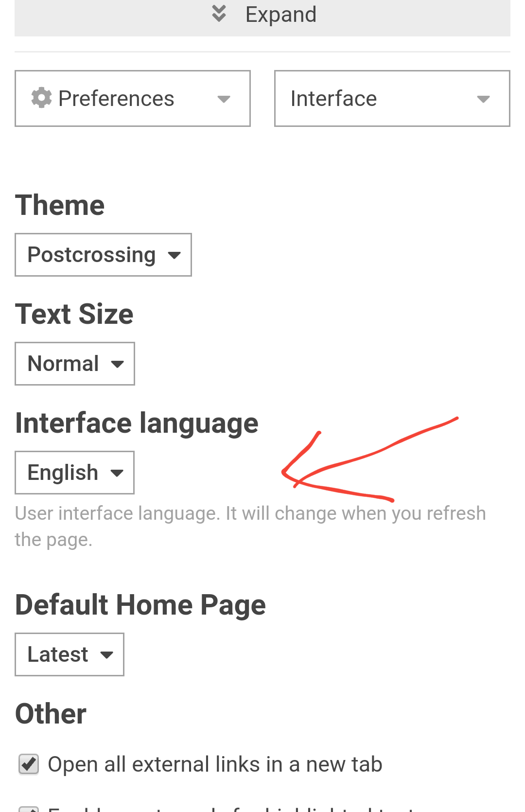
Task: Open the Theme dropdown showing Postcrossing
Action: tap(103, 255)
